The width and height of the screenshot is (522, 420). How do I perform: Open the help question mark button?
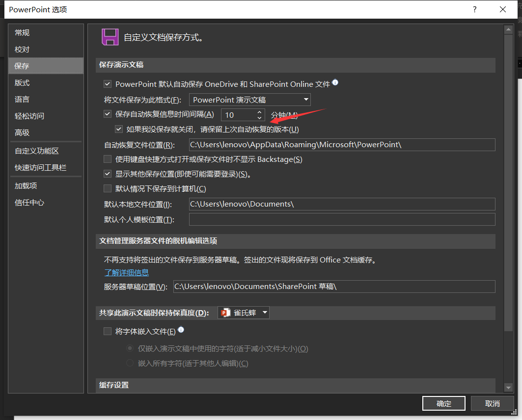(475, 9)
